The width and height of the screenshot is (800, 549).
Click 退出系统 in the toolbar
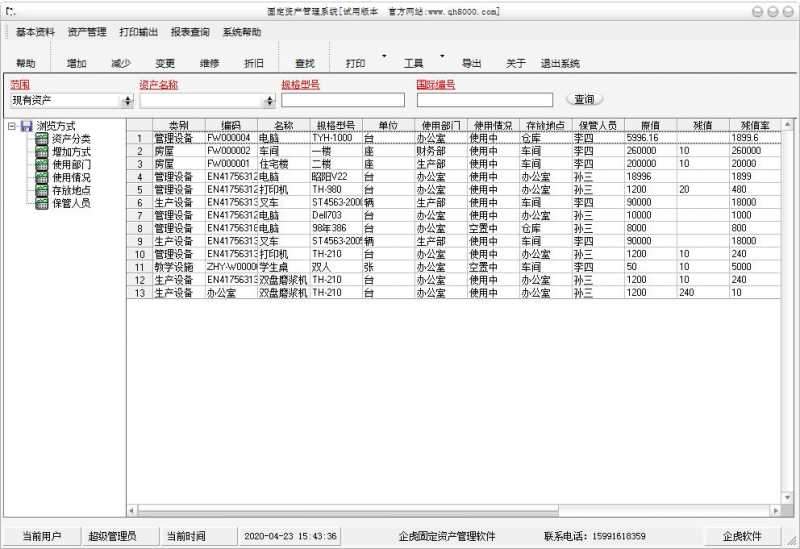click(x=560, y=63)
